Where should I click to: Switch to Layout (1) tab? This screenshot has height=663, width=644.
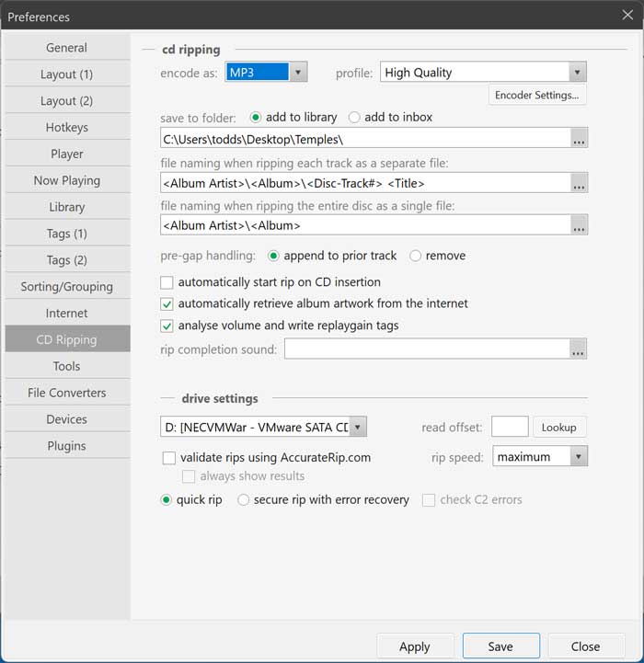[67, 74]
